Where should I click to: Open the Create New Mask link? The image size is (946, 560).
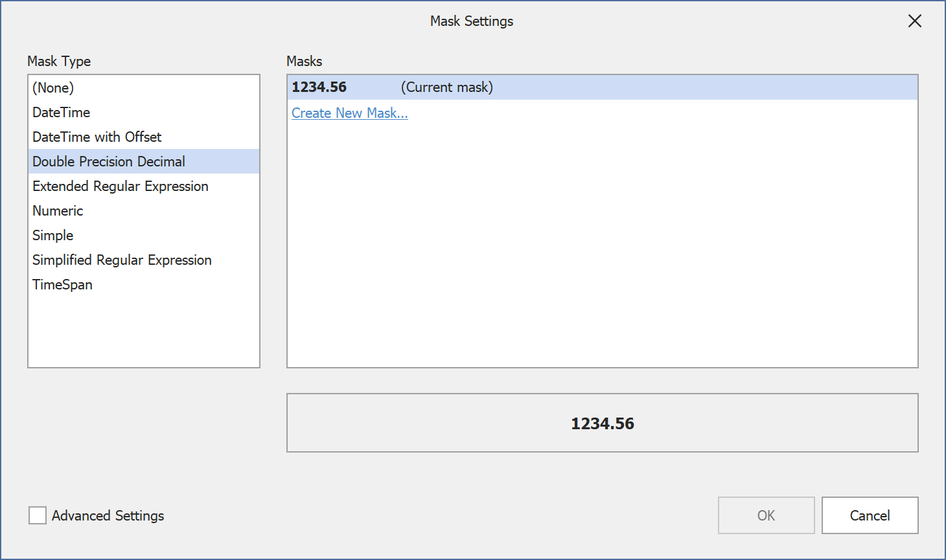(350, 113)
